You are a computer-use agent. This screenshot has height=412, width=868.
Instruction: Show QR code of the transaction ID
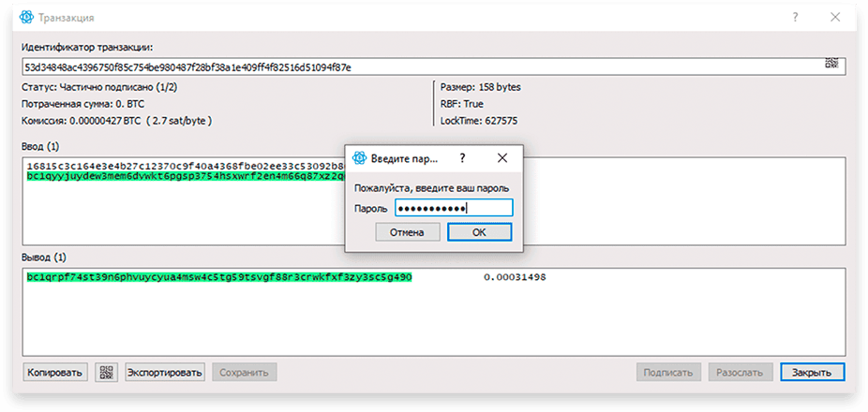click(x=831, y=63)
